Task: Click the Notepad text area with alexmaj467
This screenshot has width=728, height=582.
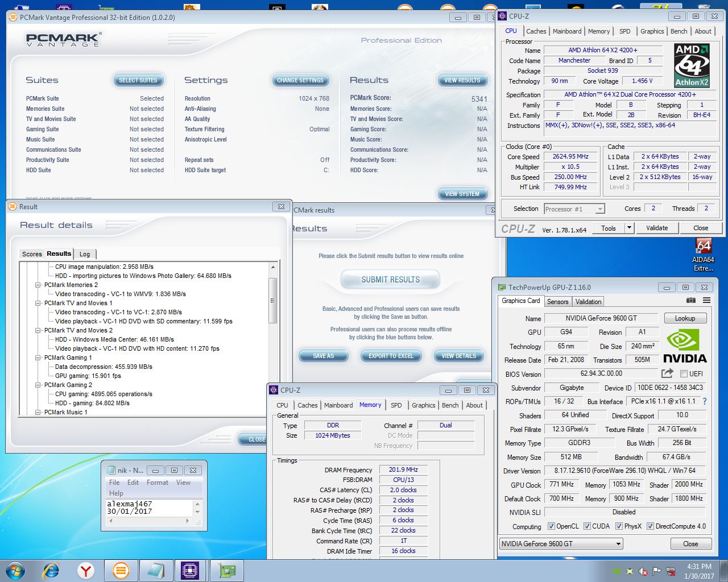Action: 150,508
